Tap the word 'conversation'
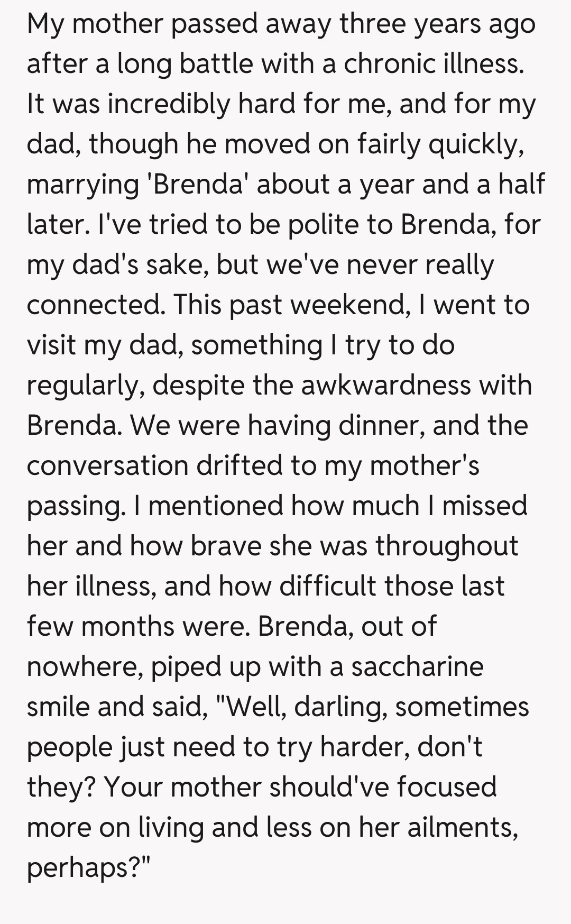 tap(107, 465)
